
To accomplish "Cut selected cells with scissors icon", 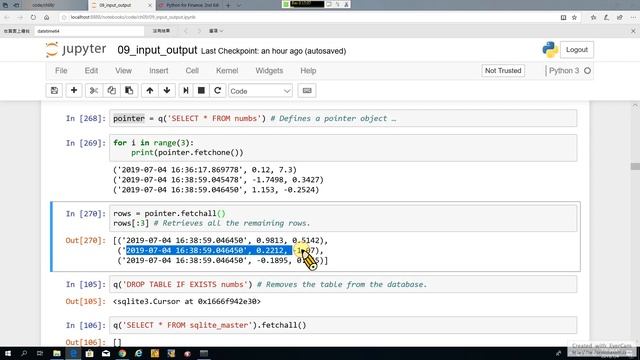I will pyautogui.click(x=94, y=91).
